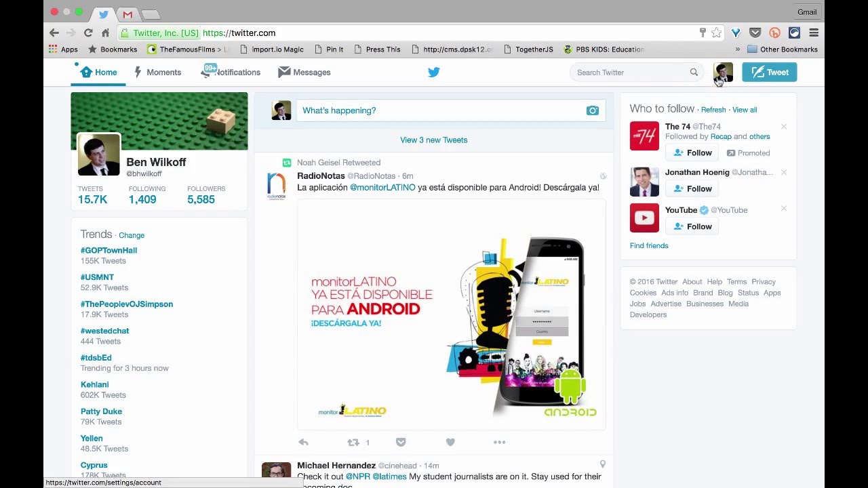The width and height of the screenshot is (868, 488).
Task: Dismiss The 74 suggestion
Action: (784, 127)
